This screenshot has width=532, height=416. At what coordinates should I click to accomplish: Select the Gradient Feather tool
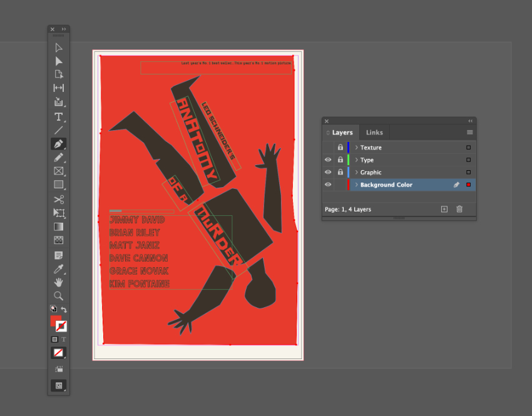58,240
